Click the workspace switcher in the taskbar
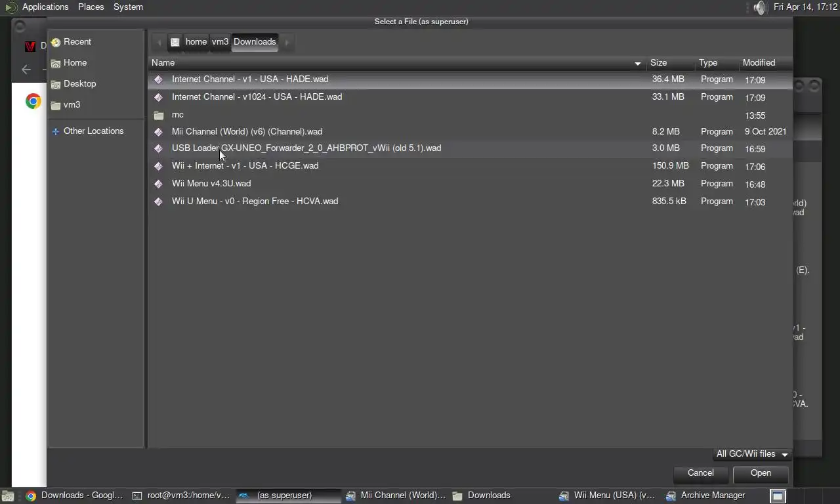This screenshot has height=504, width=840. tap(777, 496)
